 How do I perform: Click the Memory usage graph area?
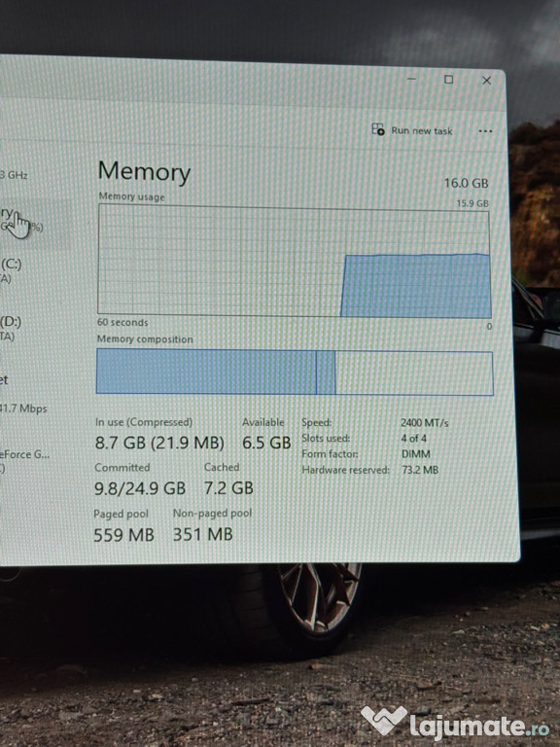coord(295,261)
